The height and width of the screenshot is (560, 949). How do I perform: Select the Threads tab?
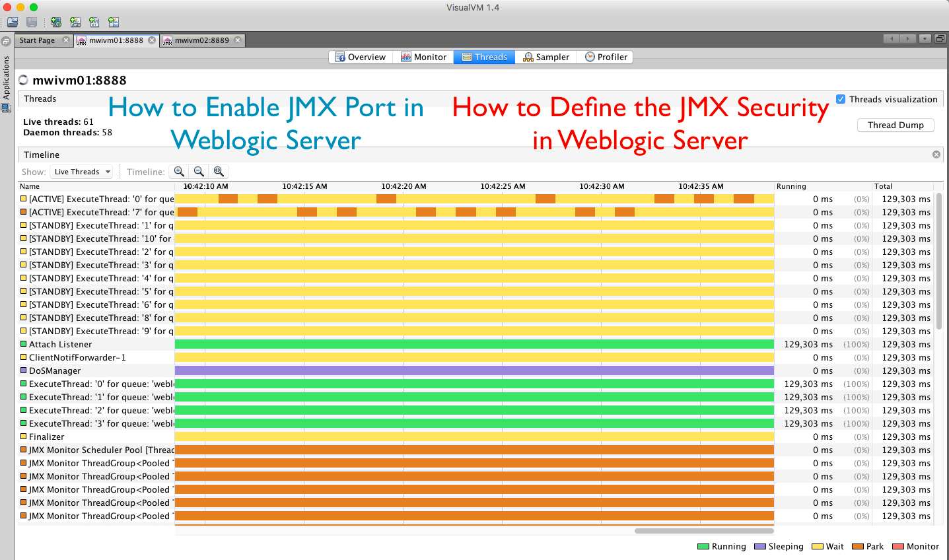(x=485, y=57)
